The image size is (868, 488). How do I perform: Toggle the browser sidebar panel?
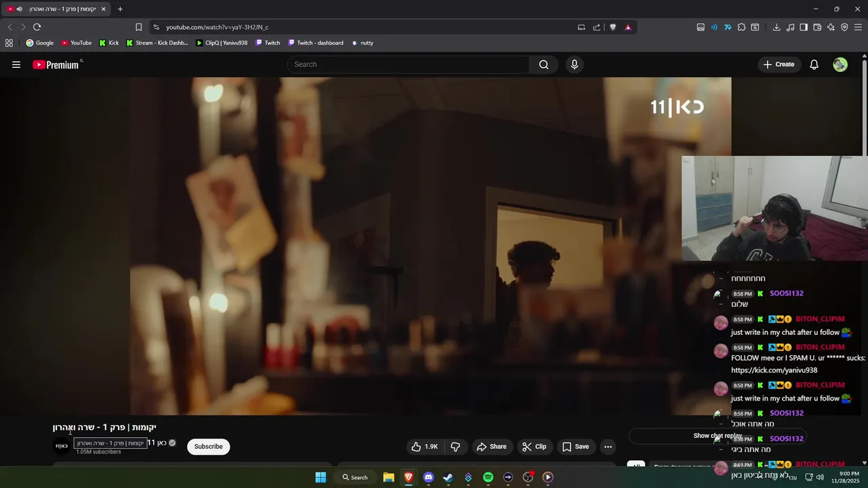[804, 27]
